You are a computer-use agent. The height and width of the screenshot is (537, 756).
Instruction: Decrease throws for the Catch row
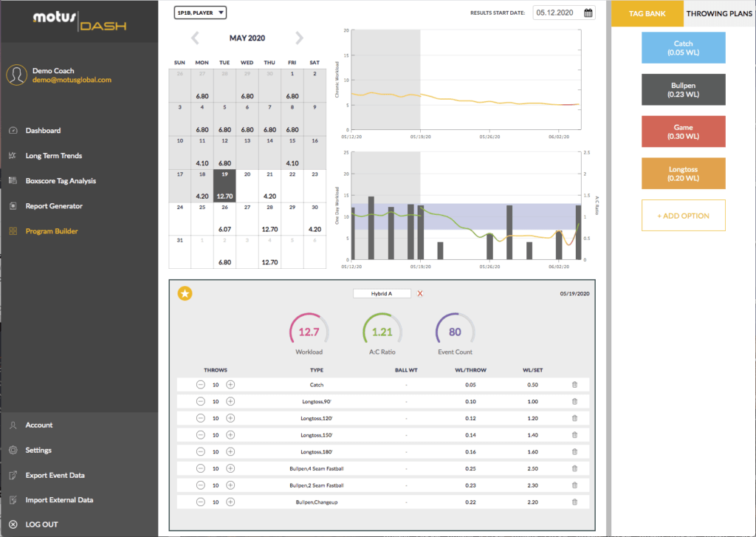pyautogui.click(x=201, y=385)
